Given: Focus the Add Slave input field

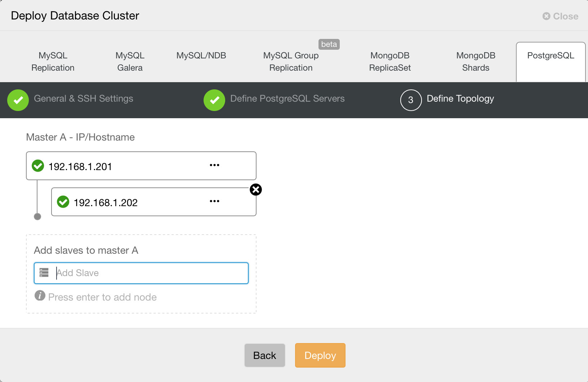Looking at the screenshot, I should click(141, 273).
